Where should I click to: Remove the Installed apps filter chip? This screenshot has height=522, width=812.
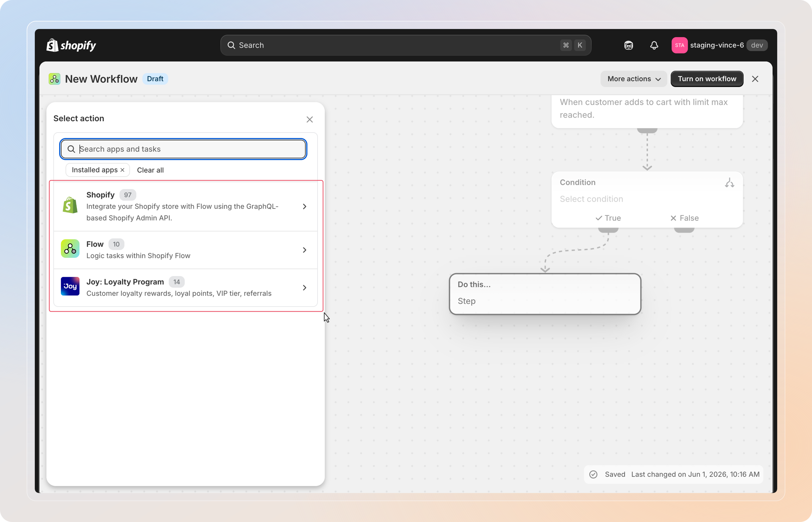point(122,170)
